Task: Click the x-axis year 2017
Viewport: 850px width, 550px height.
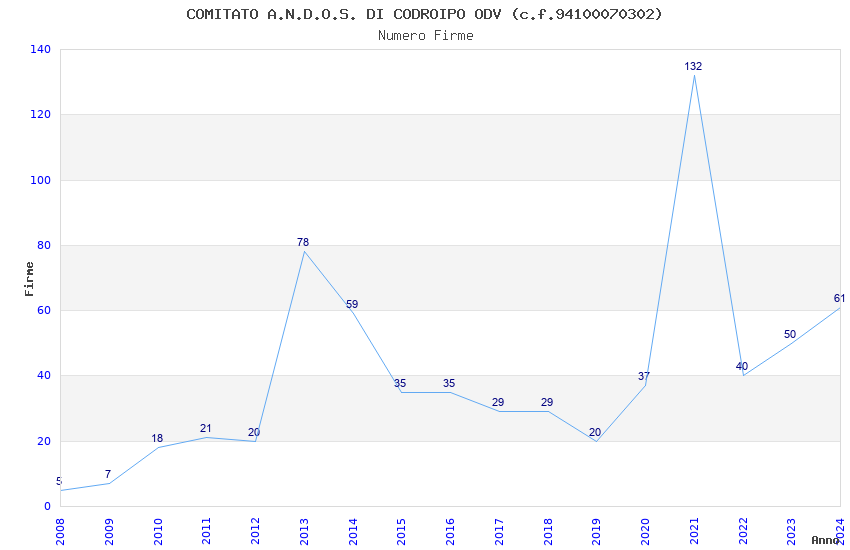Action: pyautogui.click(x=499, y=531)
